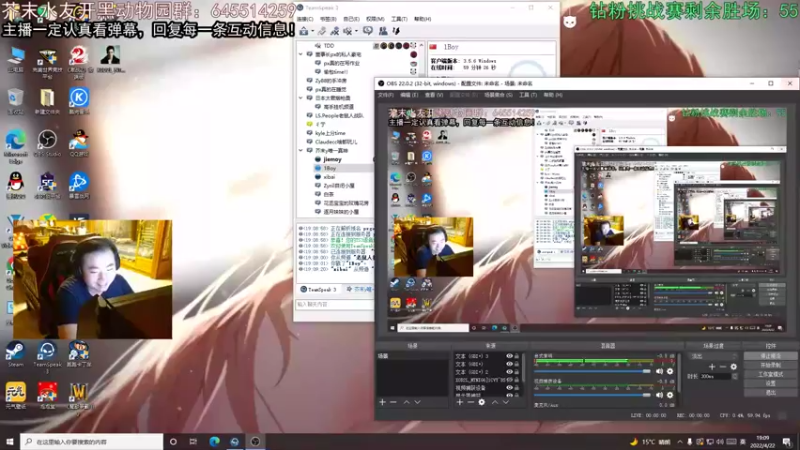Hide the 文本 (GDI+) 2 source
The height and width of the screenshot is (450, 800).
[x=509, y=372]
